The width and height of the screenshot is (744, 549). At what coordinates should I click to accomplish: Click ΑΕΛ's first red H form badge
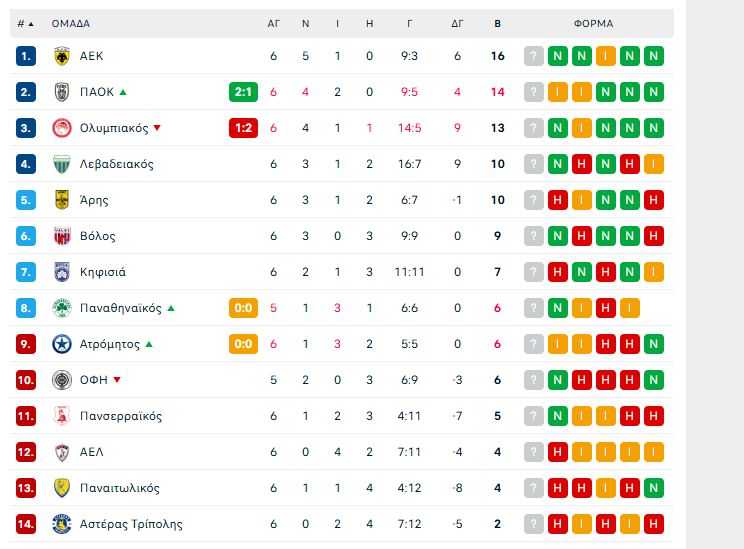pyautogui.click(x=558, y=452)
